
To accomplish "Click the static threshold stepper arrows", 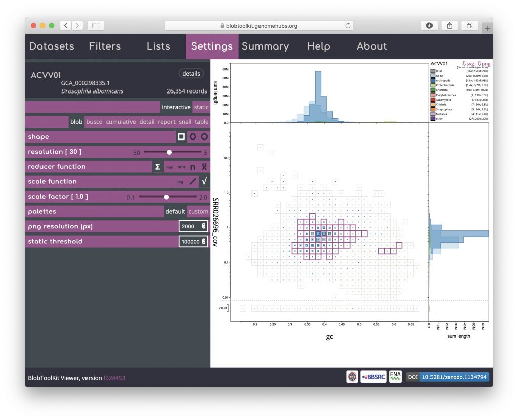I will point(204,242).
